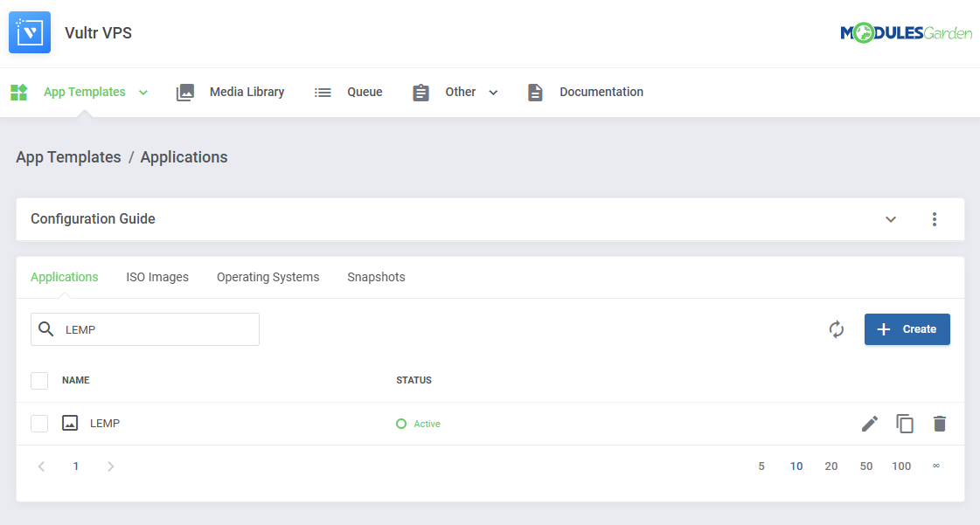Open the ModulesGarden logo link
Viewport: 980px width, 525px height.
tap(906, 32)
